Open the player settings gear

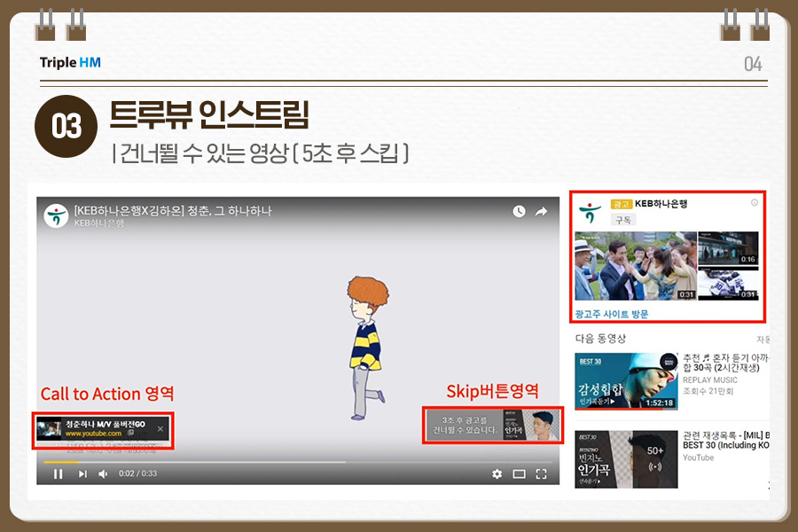click(x=497, y=474)
